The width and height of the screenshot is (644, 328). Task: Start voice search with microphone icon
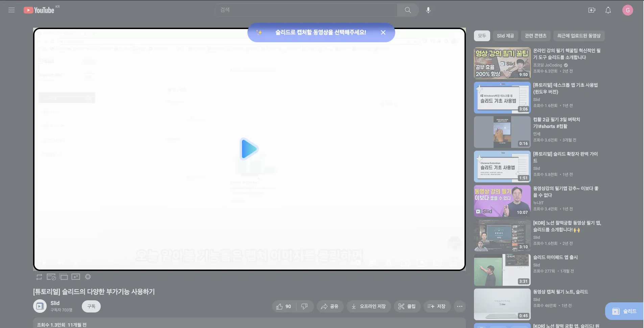(x=428, y=10)
